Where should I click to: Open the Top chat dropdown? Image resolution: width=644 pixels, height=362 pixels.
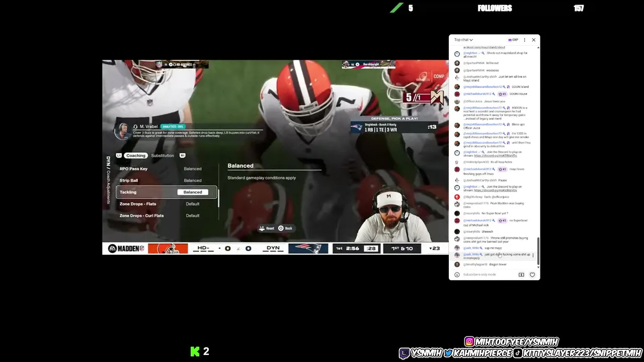click(463, 40)
